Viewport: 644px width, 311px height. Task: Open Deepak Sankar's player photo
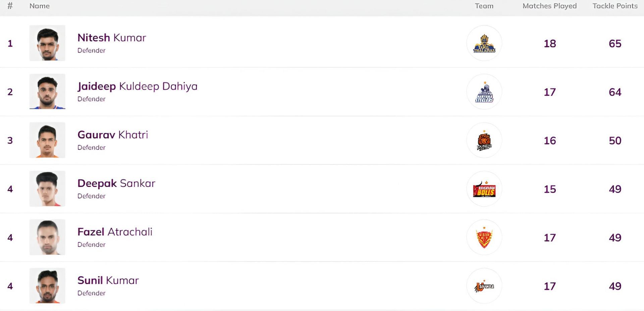tap(47, 189)
